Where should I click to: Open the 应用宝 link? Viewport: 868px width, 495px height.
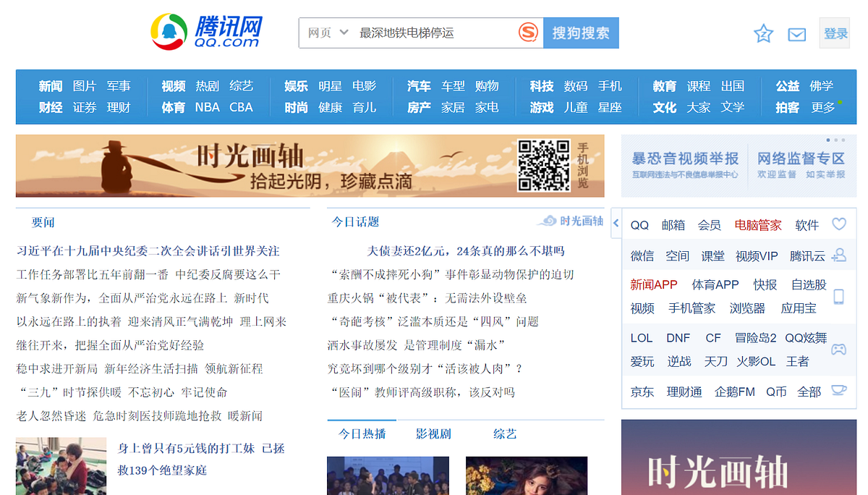(799, 308)
